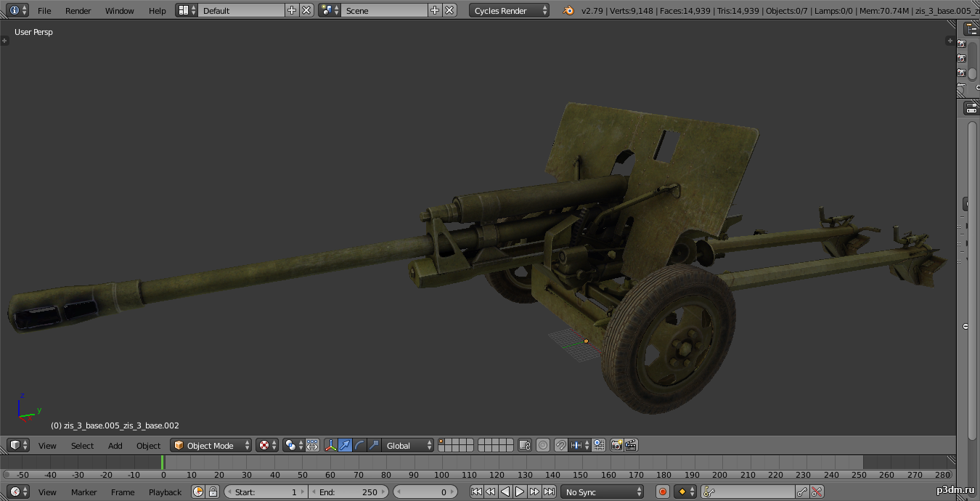Open the Add menu
The width and height of the screenshot is (980, 501).
coord(115,446)
